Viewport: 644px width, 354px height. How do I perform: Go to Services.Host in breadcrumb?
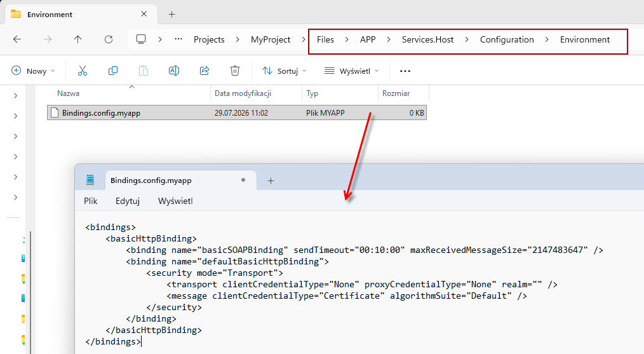point(427,39)
